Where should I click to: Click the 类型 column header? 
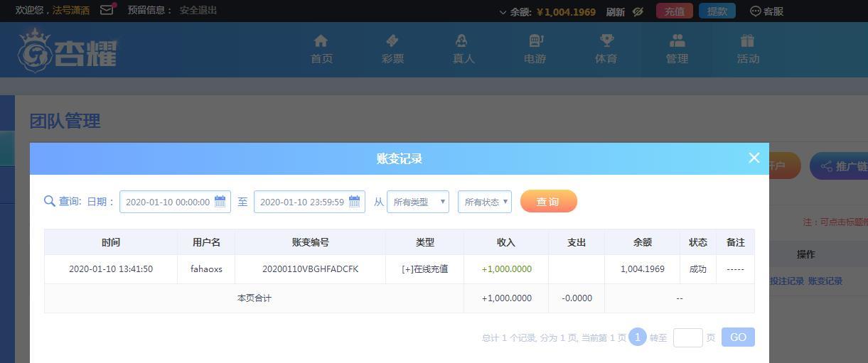coord(425,242)
